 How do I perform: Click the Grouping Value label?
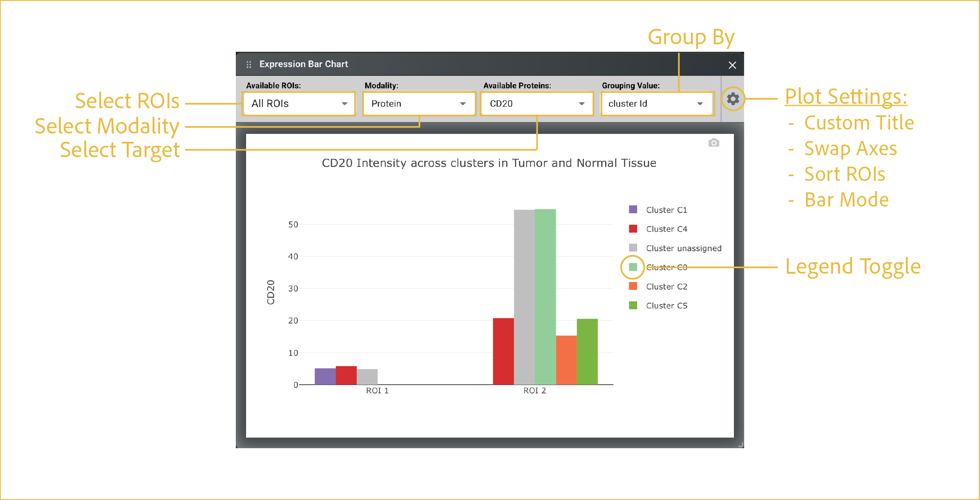pyautogui.click(x=631, y=85)
